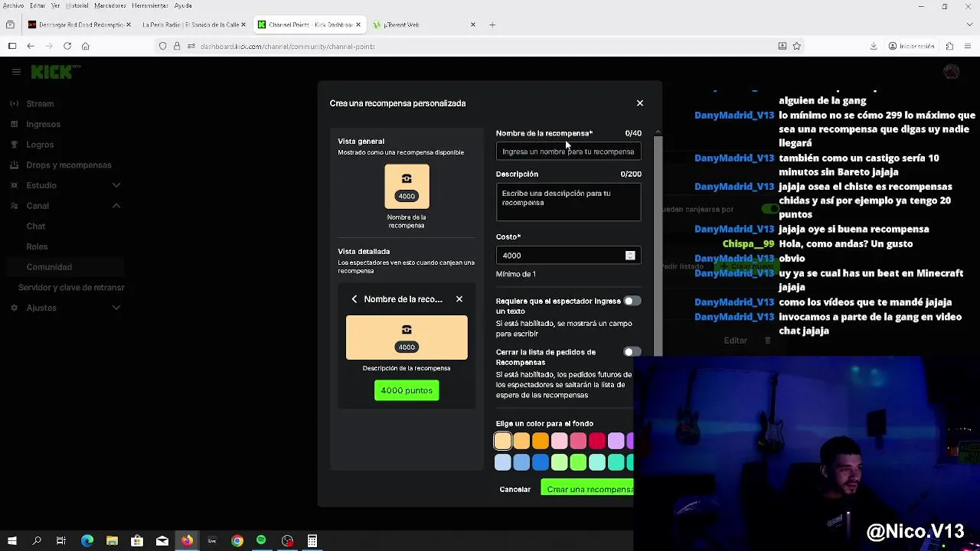Open the Kick hamburger menu
This screenshot has height=551, width=980.
[16, 72]
